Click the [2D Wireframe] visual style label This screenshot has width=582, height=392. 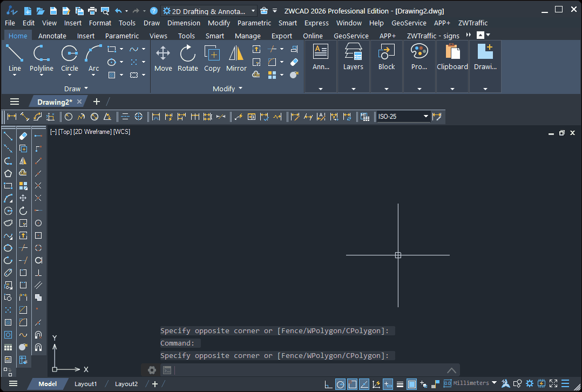click(x=92, y=132)
